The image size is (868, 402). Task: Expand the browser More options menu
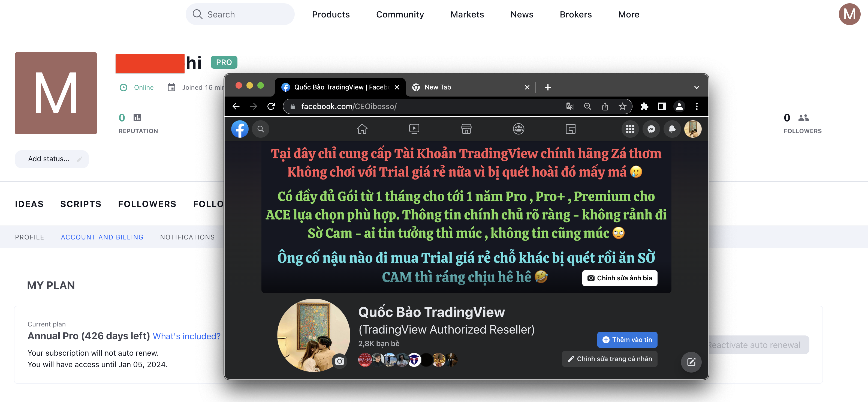(697, 106)
